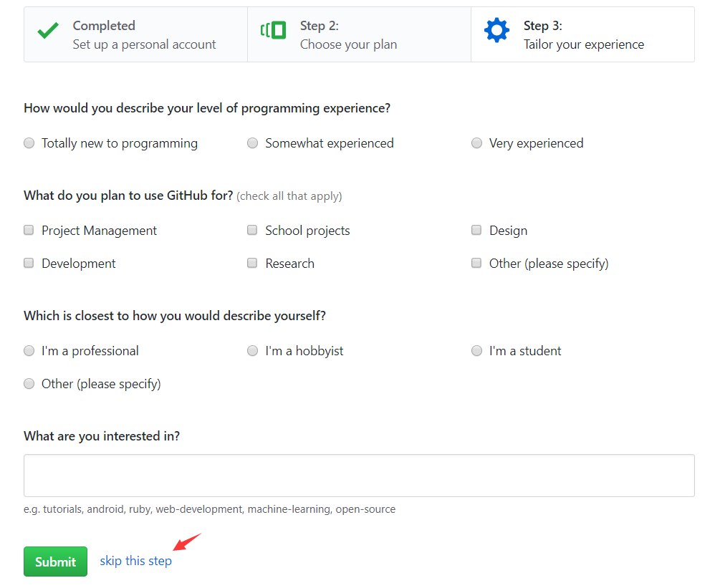This screenshot has width=715, height=588.
Task: Select 'I'm a student' radio button
Action: tap(476, 351)
